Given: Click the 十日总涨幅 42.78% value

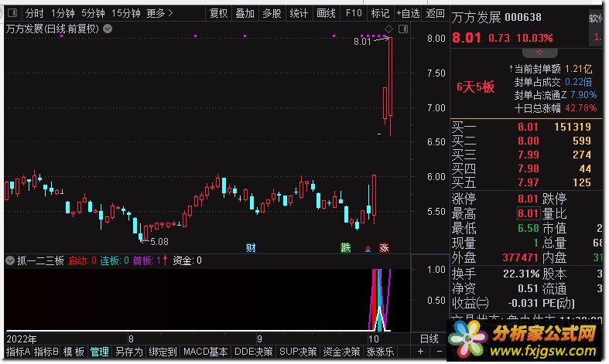Looking at the screenshot, I should (x=580, y=108).
